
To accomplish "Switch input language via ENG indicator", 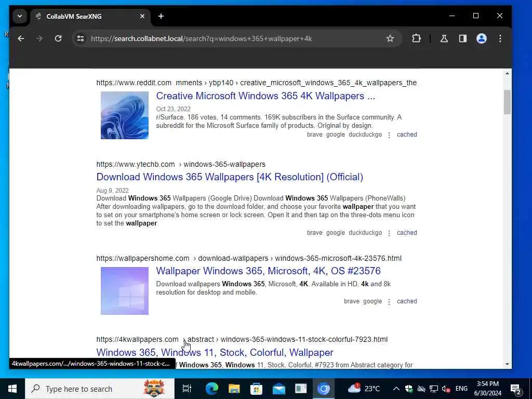I will (x=461, y=389).
